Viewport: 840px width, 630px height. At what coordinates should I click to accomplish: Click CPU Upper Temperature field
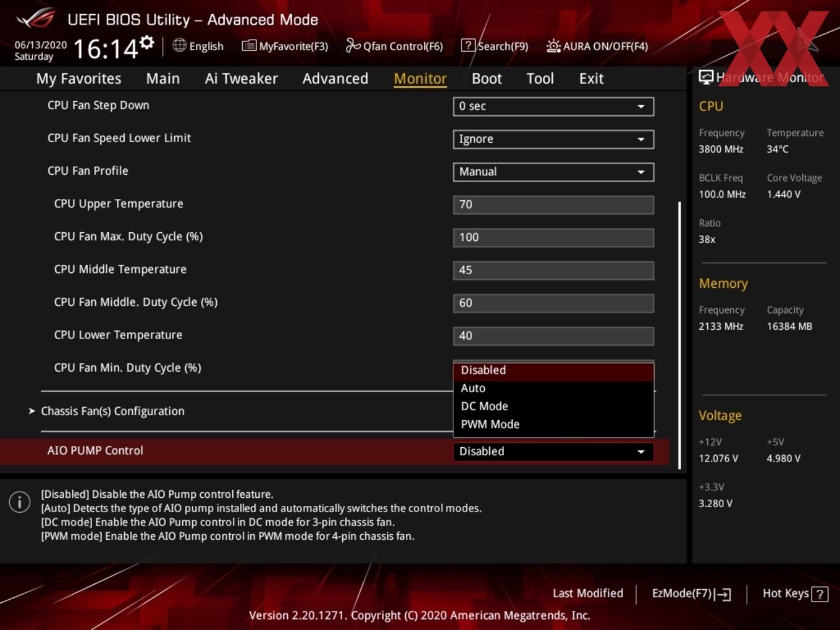553,204
